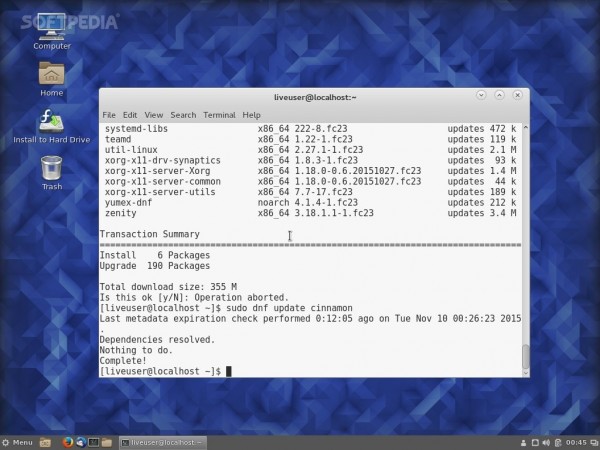This screenshot has width=600, height=450.
Task: Open file manager from panel launcher
Action: (107, 442)
